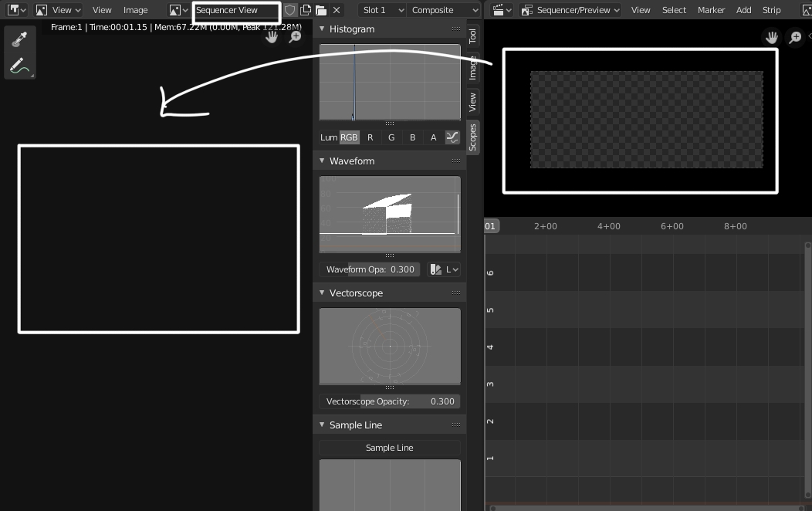The image size is (812, 511).
Task: Click the zoom magnifier icon in image editor
Action: pos(295,37)
